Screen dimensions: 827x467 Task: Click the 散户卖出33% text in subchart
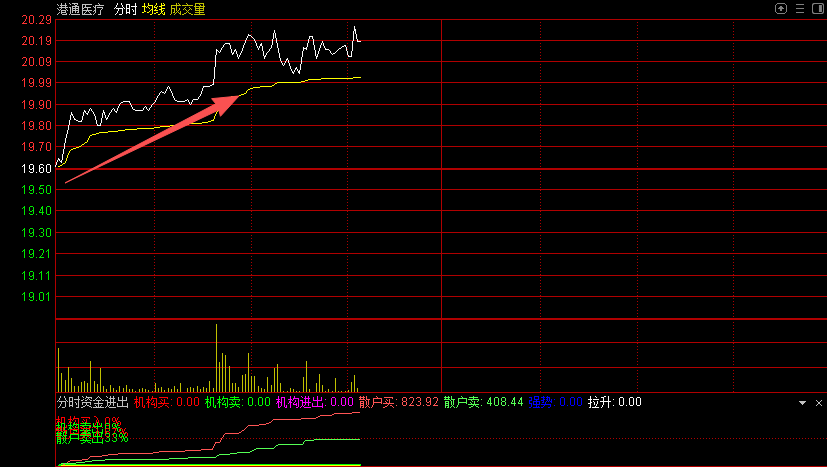[x=92, y=437]
